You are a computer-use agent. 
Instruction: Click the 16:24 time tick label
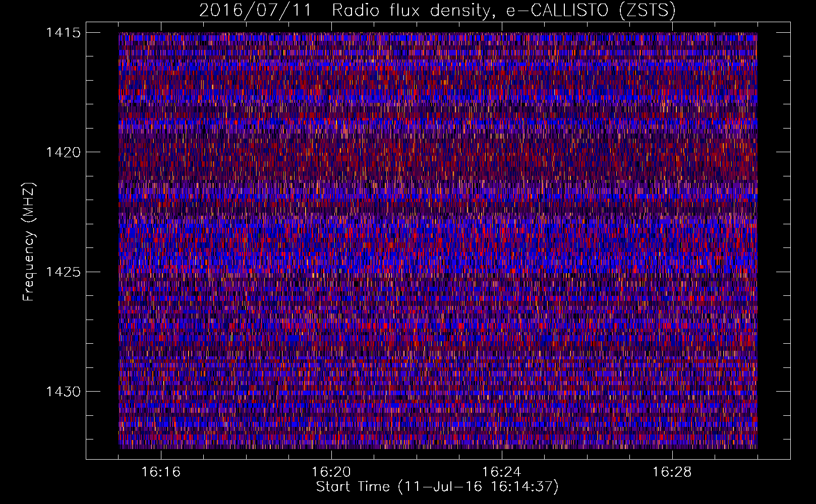click(502, 472)
